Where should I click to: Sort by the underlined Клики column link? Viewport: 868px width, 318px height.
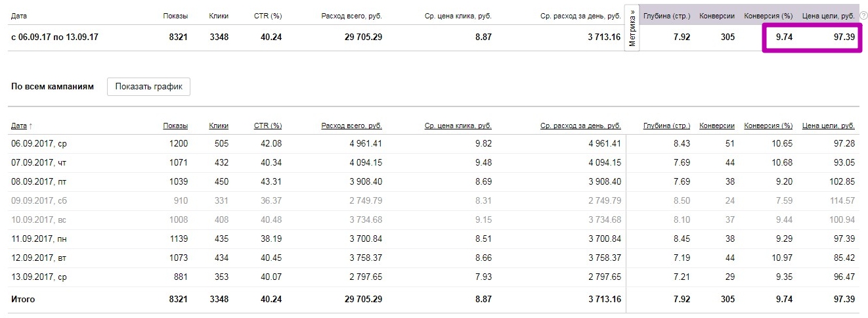[x=219, y=125]
